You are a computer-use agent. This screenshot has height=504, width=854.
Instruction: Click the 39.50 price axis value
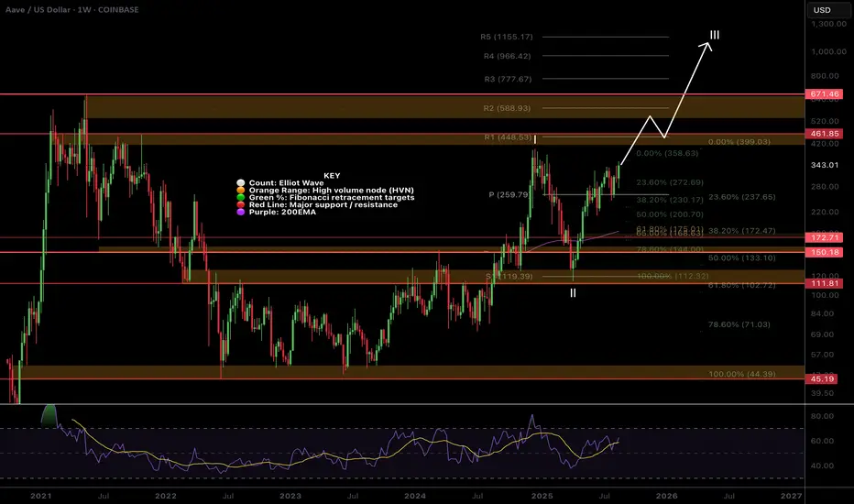[823, 393]
